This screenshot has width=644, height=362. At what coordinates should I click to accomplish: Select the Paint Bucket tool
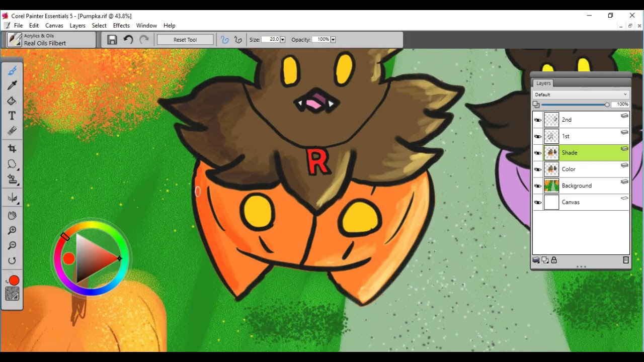click(x=12, y=101)
